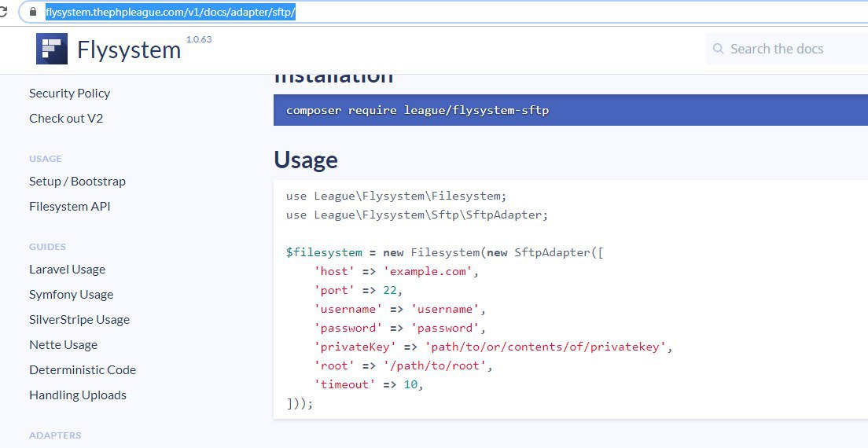Image resolution: width=868 pixels, height=448 pixels.
Task: Click the $filesystem variable in code
Action: pyautogui.click(x=324, y=253)
